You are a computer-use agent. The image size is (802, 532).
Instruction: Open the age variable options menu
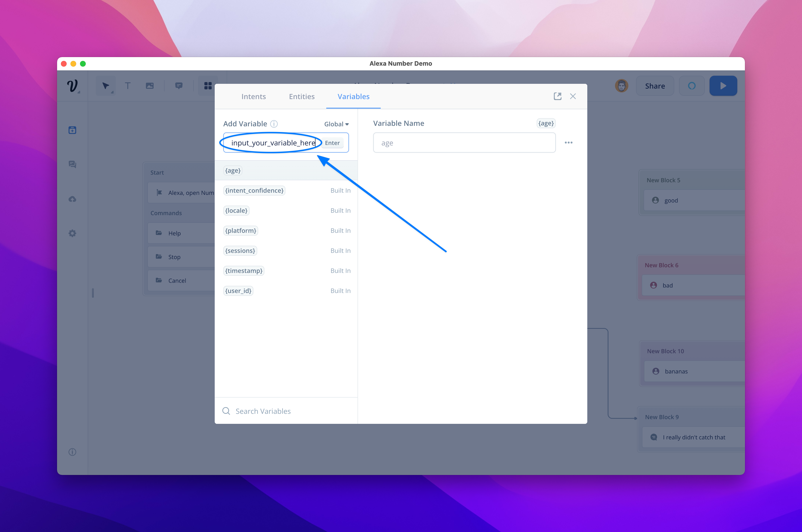point(569,143)
